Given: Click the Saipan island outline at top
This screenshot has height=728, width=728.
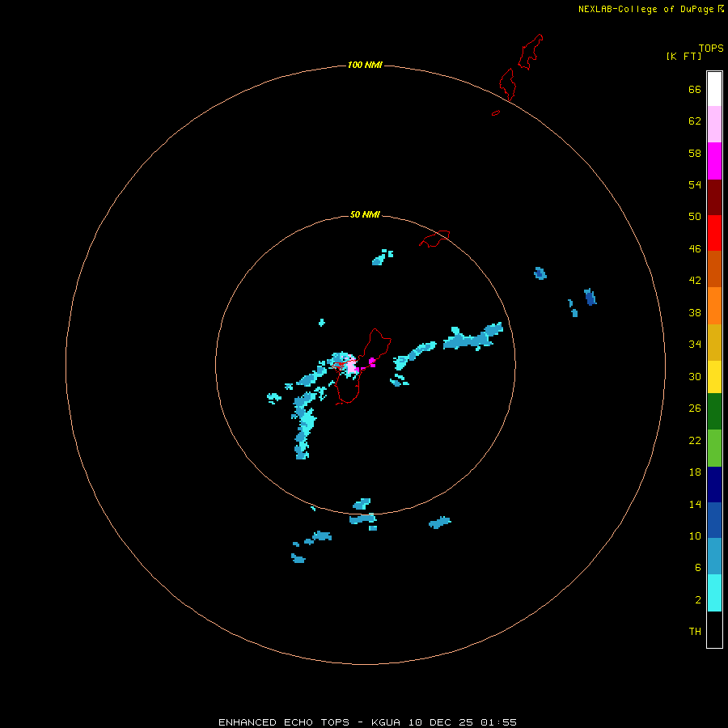Looking at the screenshot, I should [x=530, y=52].
